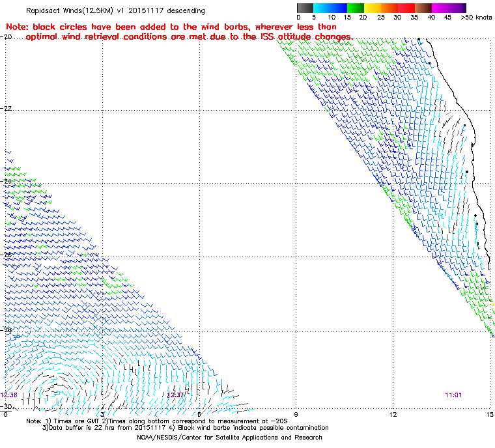Click the title text 'Rapidscat Winds(12.5KM) v1 20151117 descending'

click(115, 10)
